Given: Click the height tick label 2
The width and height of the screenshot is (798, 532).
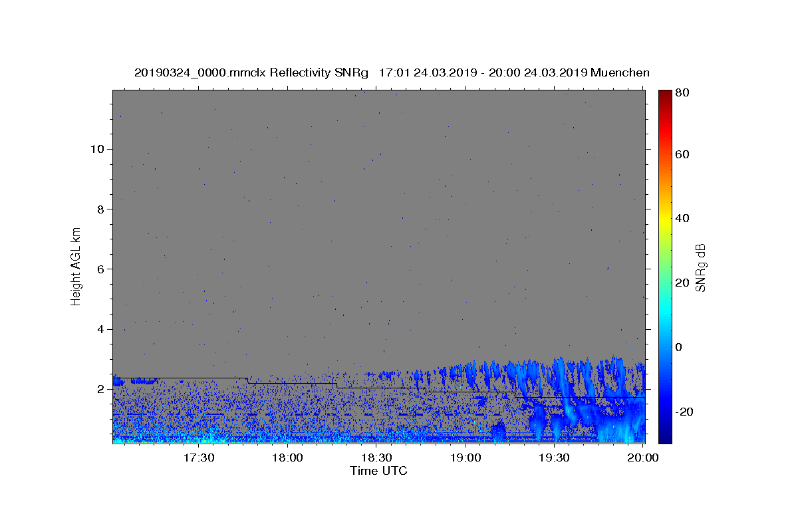Looking at the screenshot, I should tap(100, 389).
